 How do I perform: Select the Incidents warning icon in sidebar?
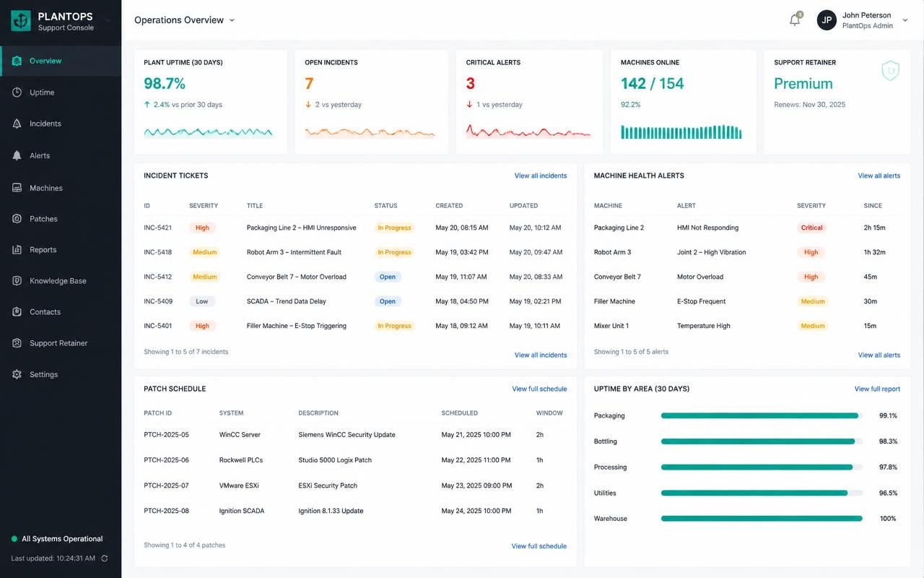(x=17, y=124)
